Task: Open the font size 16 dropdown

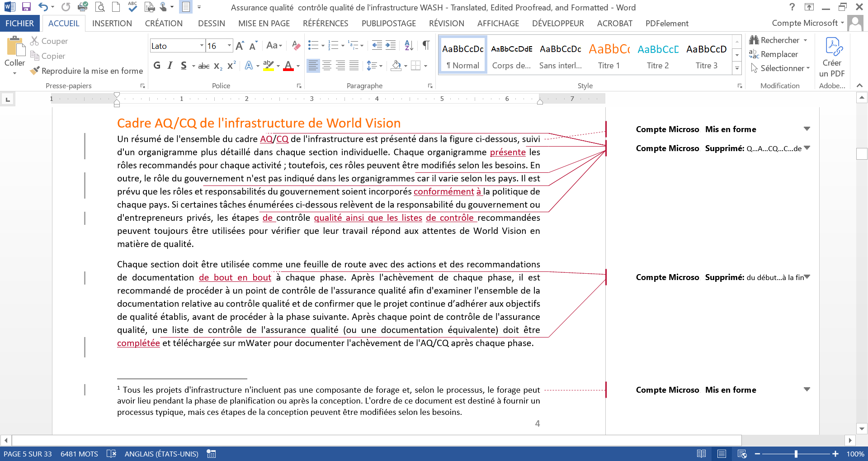Action: tap(229, 46)
